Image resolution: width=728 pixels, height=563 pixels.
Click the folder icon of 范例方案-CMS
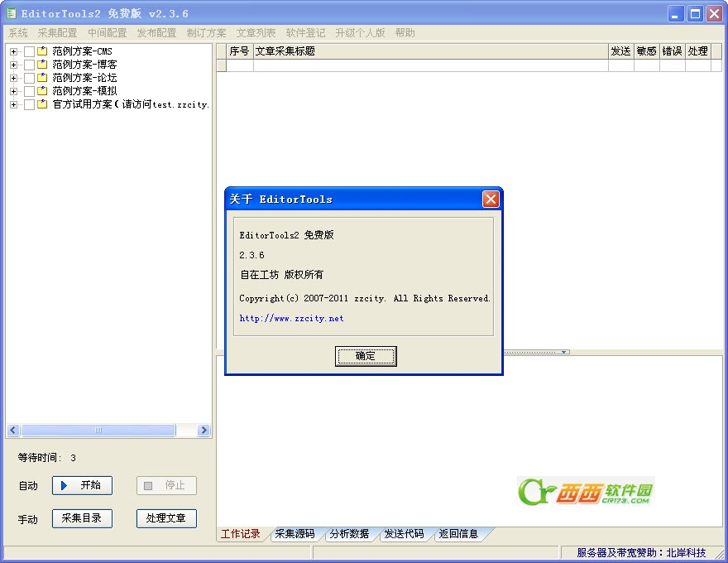pos(42,51)
